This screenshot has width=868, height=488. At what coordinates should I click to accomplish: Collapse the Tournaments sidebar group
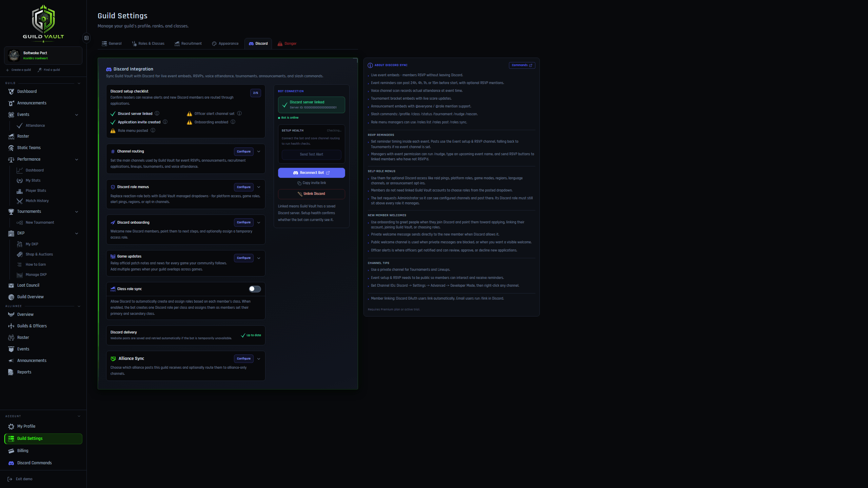[77, 212]
